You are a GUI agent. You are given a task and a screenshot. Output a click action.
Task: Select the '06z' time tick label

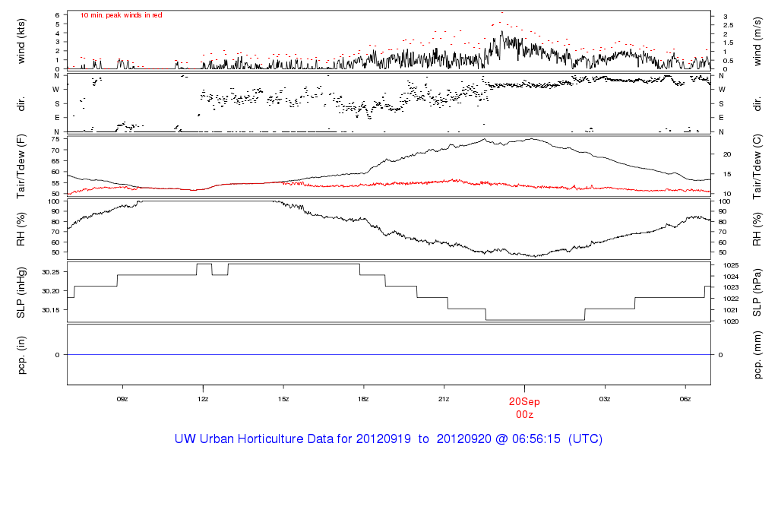pos(685,399)
